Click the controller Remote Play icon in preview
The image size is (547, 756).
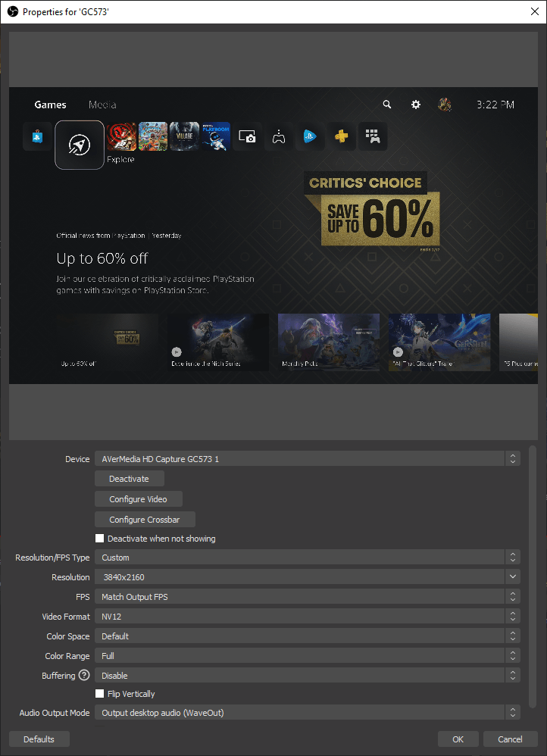(x=278, y=137)
